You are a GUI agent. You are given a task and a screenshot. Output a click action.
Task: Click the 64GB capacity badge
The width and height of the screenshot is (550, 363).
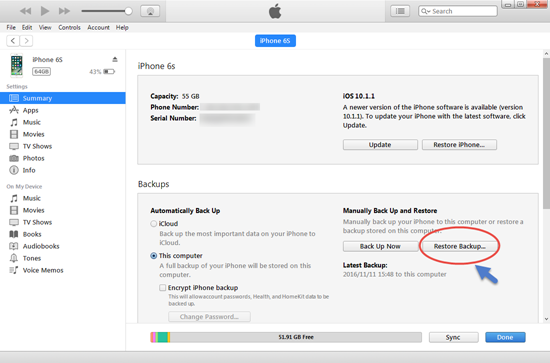[x=41, y=72]
